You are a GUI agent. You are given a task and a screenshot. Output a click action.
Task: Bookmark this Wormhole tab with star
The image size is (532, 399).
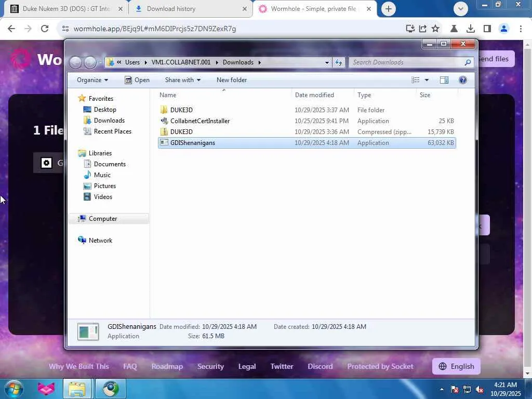[x=435, y=29]
